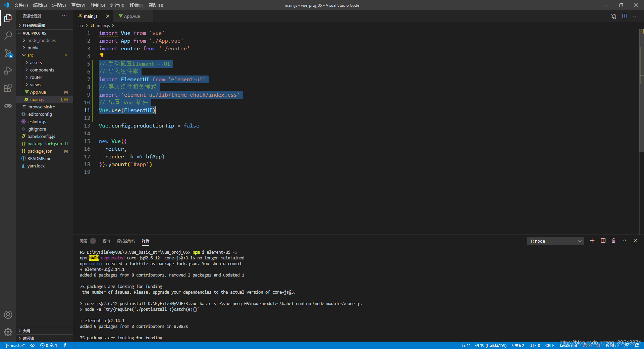Click the ESLINT status indicator
644x349 pixels.
[591, 345]
